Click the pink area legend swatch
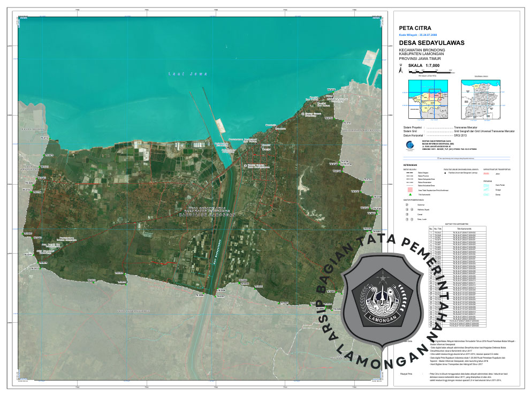 [409, 190]
